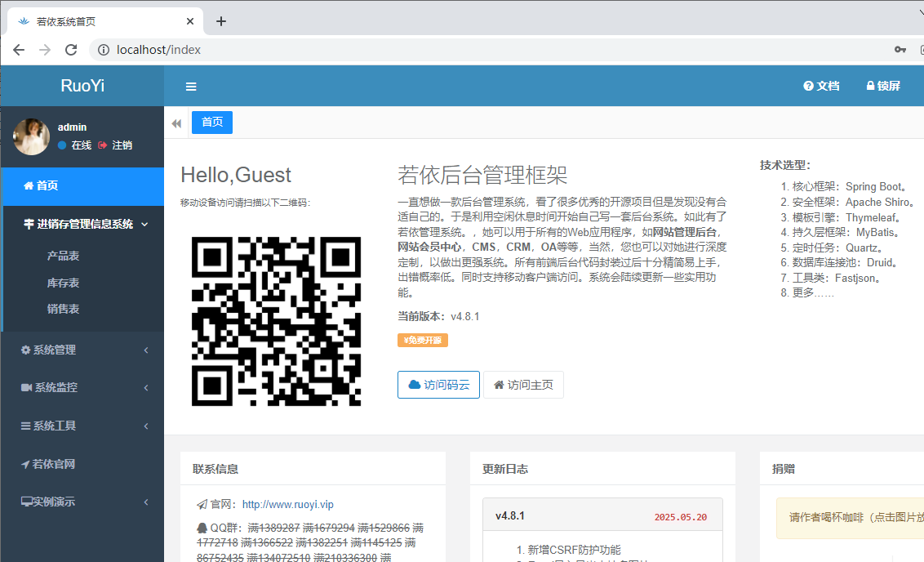924x562 pixels.
Task: Reload the page with browser refresh
Action: point(71,50)
